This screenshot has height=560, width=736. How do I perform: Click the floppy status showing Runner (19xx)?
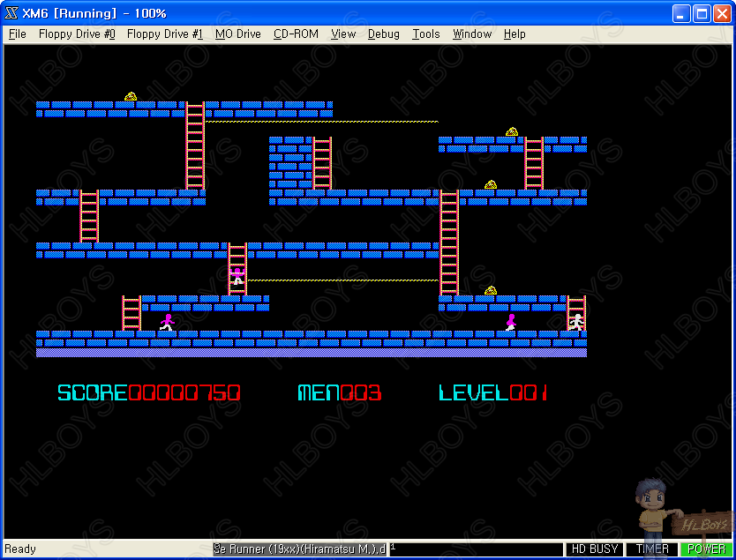(x=299, y=549)
